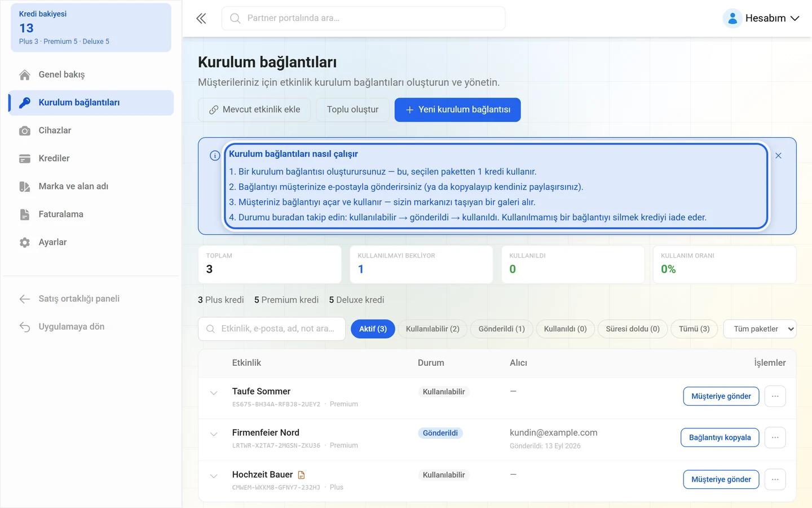Filter by Kullanılabilir (2)
Viewport: 812px width, 508px height.
433,329
